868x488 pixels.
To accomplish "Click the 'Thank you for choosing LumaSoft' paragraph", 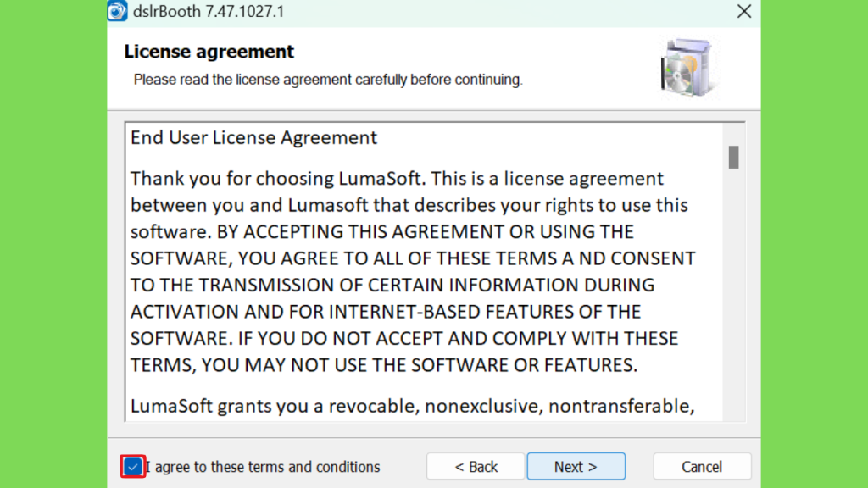I will tap(413, 272).
